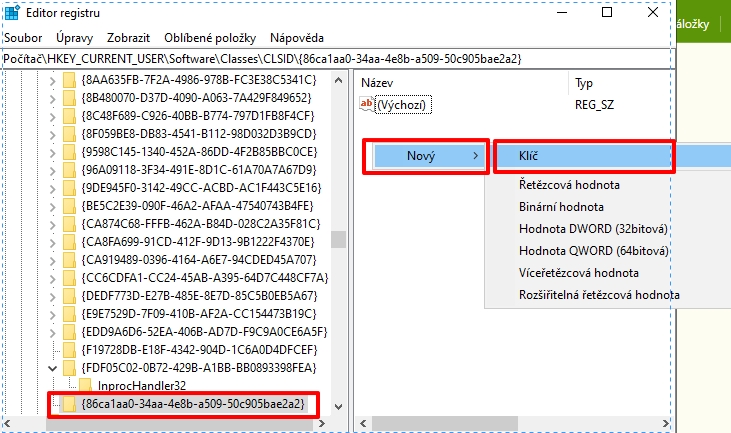Expand the {9598C145-1340-452A-86DD-4F2B85BBC0CE} key

coord(52,152)
